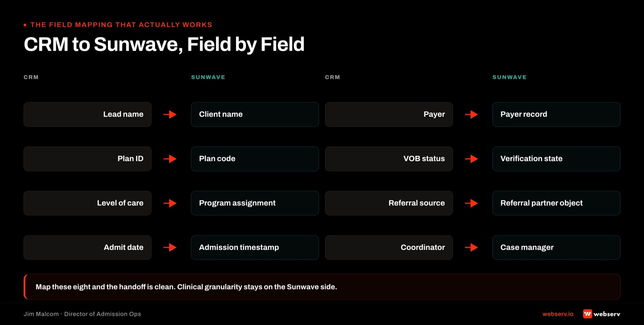644x325 pixels.
Task: Click the webserv logo icon
Action: (x=587, y=314)
